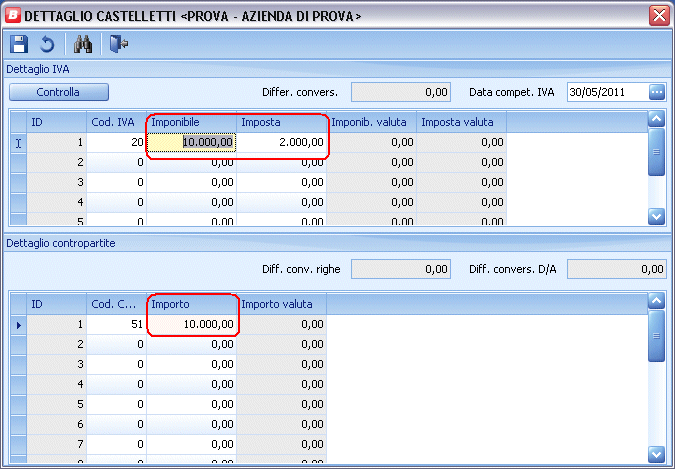Select row 1 indicator in contropartite grid
Screen dimensions: 675x469
pyautogui.click(x=18, y=324)
